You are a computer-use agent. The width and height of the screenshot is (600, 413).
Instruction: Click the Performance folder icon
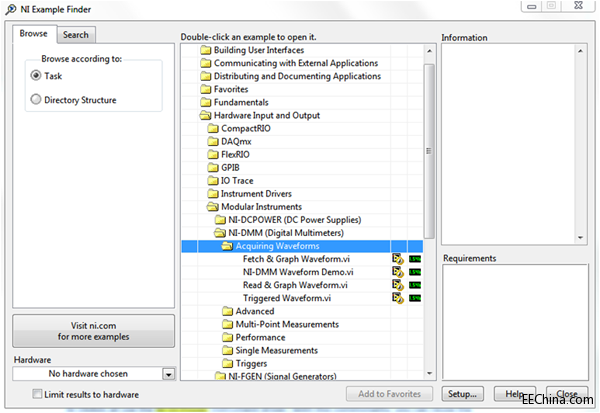coord(228,338)
